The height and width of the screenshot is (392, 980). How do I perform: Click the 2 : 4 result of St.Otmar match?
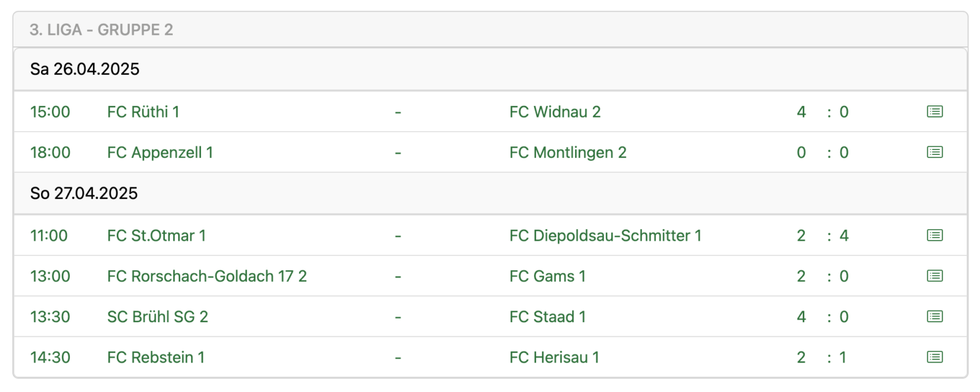823,236
